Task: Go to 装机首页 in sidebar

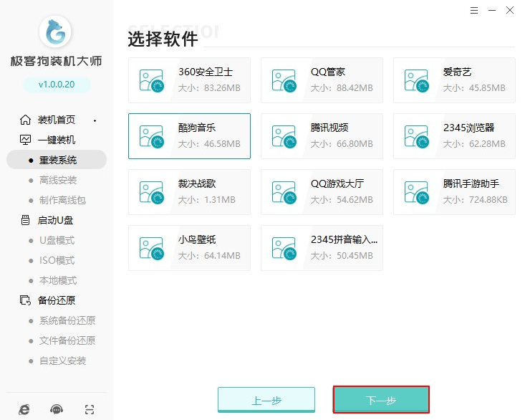Action: (x=57, y=120)
